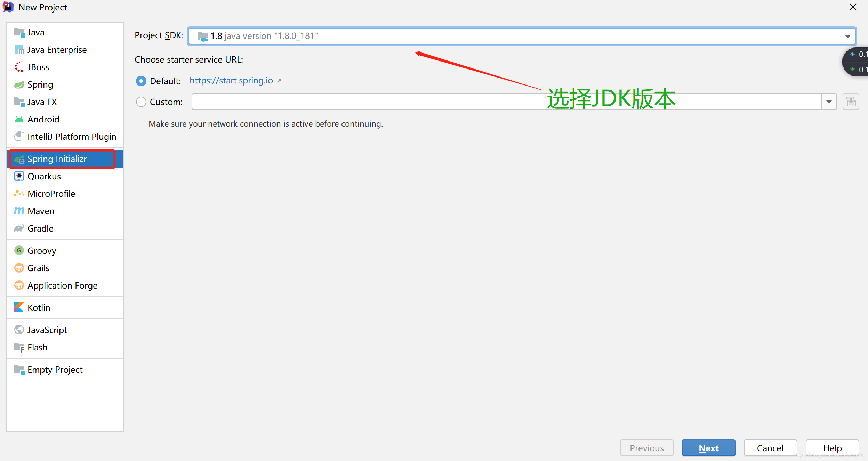Image resolution: width=868 pixels, height=461 pixels.
Task: Choose the Application Forge icon
Action: [x=19, y=285]
